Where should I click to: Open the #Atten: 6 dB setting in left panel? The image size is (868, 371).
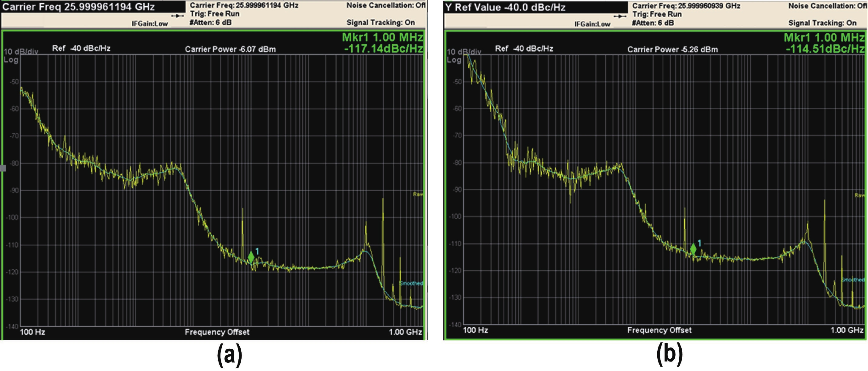click(x=211, y=23)
